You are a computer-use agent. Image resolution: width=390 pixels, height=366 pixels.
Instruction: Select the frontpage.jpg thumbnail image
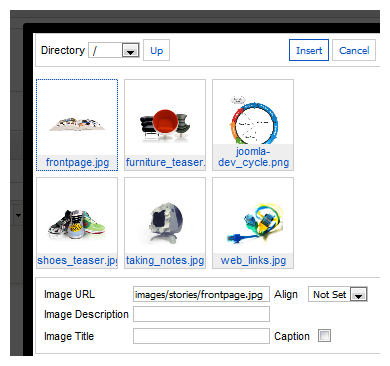[77, 124]
